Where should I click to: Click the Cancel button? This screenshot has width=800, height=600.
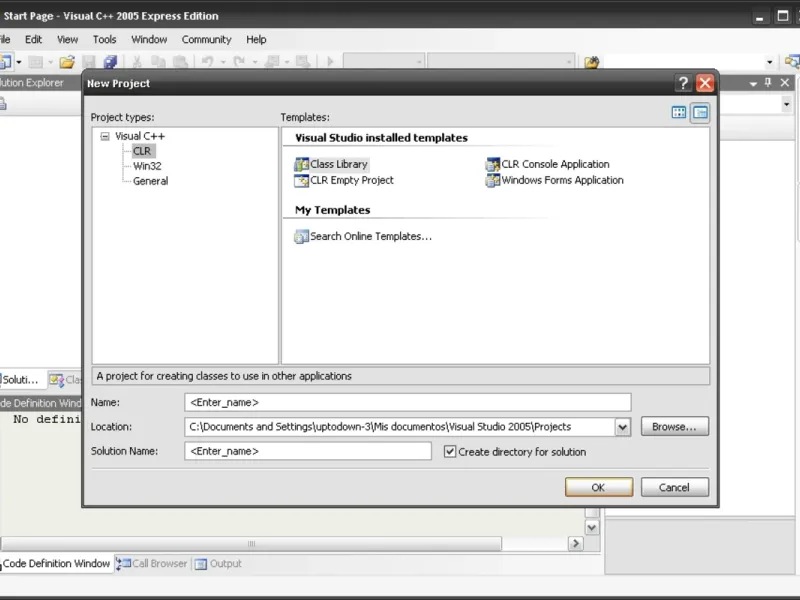(x=674, y=487)
